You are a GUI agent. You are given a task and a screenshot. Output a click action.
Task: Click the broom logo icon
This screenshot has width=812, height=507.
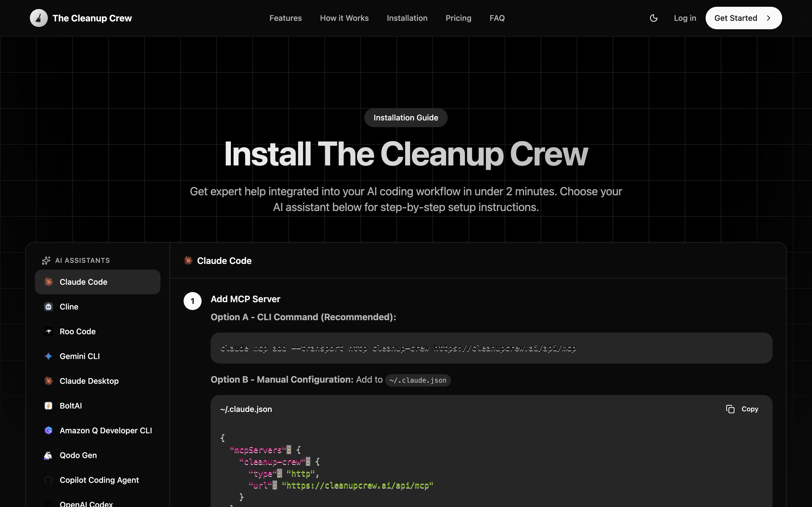coord(39,18)
